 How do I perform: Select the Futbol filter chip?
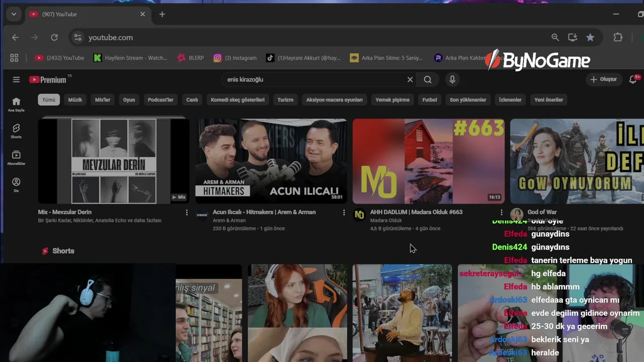point(430,100)
